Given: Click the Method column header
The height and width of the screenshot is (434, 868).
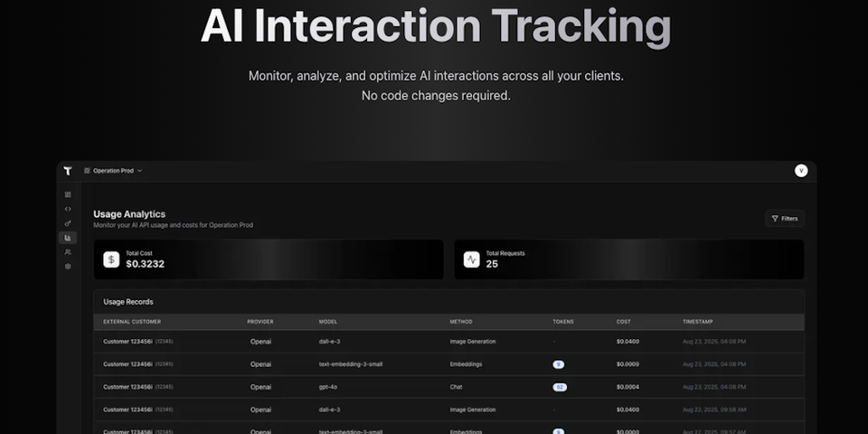Looking at the screenshot, I should pyautogui.click(x=461, y=322).
